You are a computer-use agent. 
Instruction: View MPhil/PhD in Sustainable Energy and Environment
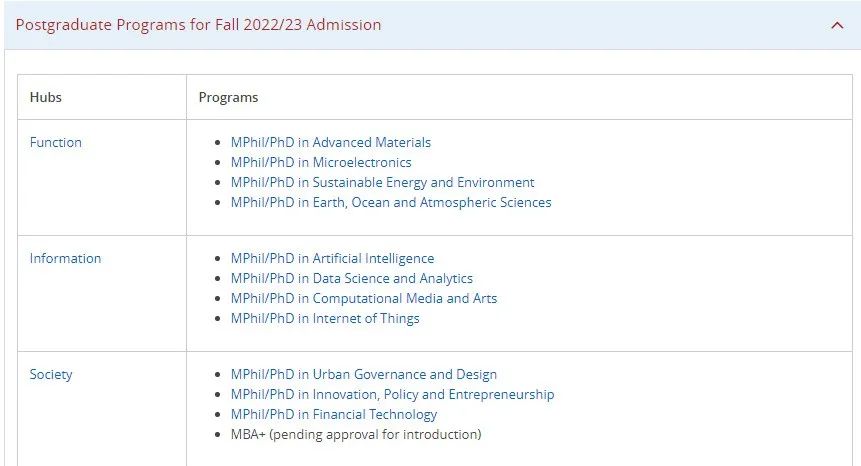(382, 182)
